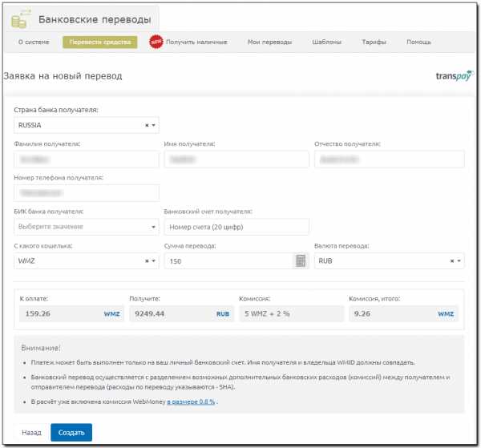Clear RUSSIA country selection with x icon
Screen dimensions: 481x448
[x=147, y=126]
